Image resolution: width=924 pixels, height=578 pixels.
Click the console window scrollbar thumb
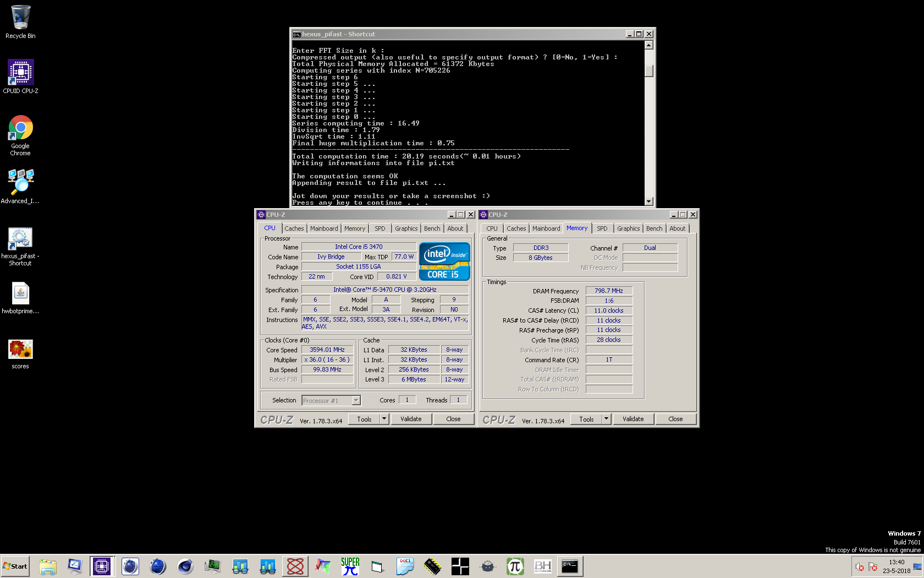click(649, 71)
